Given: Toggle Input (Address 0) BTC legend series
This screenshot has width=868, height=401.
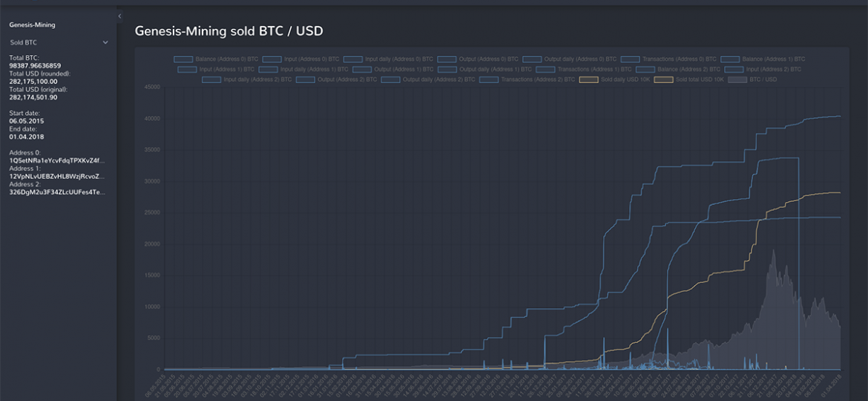Looking at the screenshot, I should coord(301,59).
